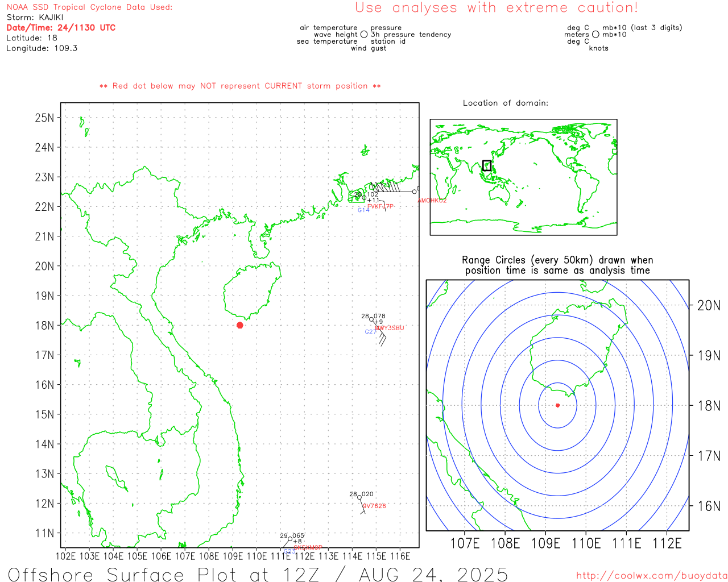Click the 18N label on main map axis

pyautogui.click(x=44, y=326)
